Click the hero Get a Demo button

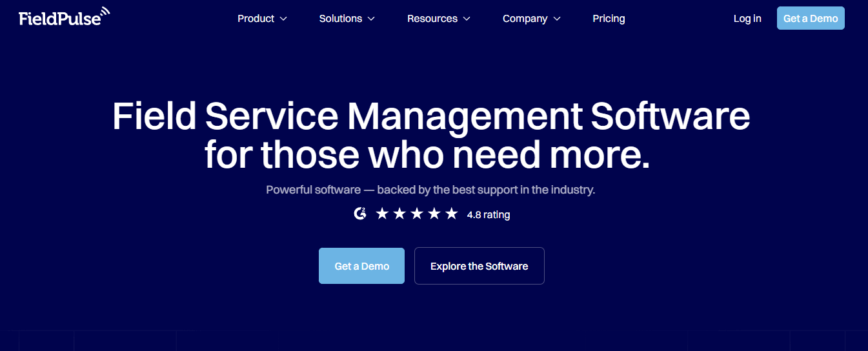(x=361, y=266)
